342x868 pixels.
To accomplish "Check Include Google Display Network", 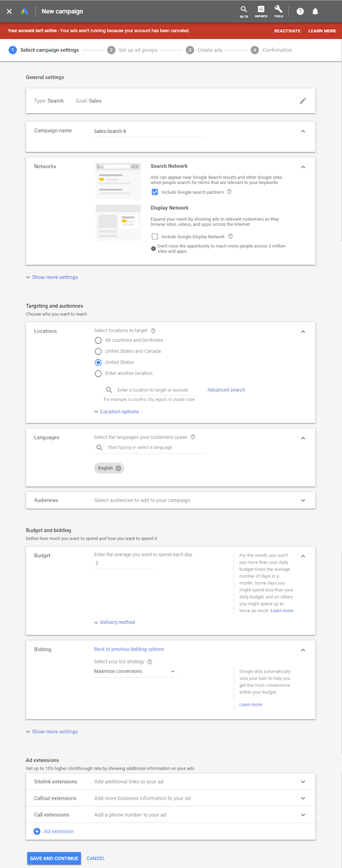I will point(155,237).
